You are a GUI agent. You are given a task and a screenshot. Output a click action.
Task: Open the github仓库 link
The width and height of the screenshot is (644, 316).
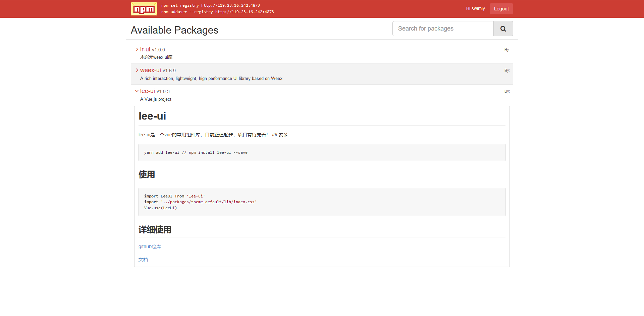pyautogui.click(x=150, y=246)
